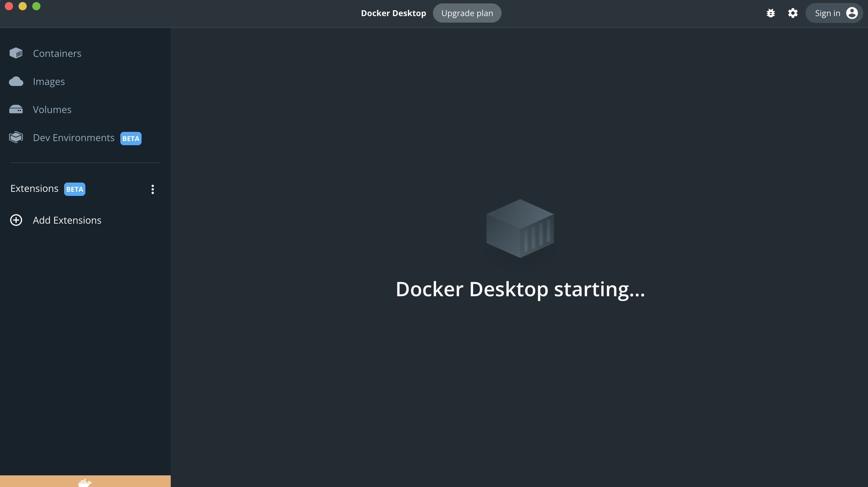Open settings with gear icon
Image resolution: width=868 pixels, height=487 pixels.
click(793, 13)
